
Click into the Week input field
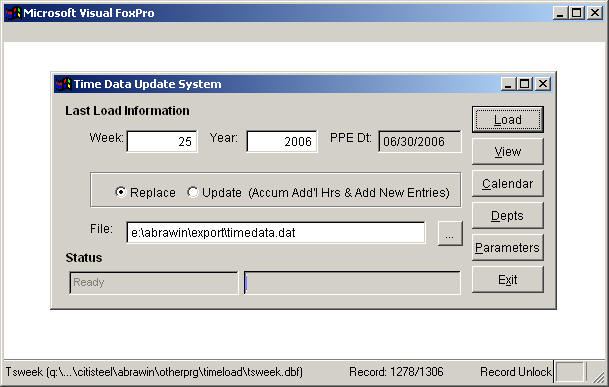tap(162, 141)
